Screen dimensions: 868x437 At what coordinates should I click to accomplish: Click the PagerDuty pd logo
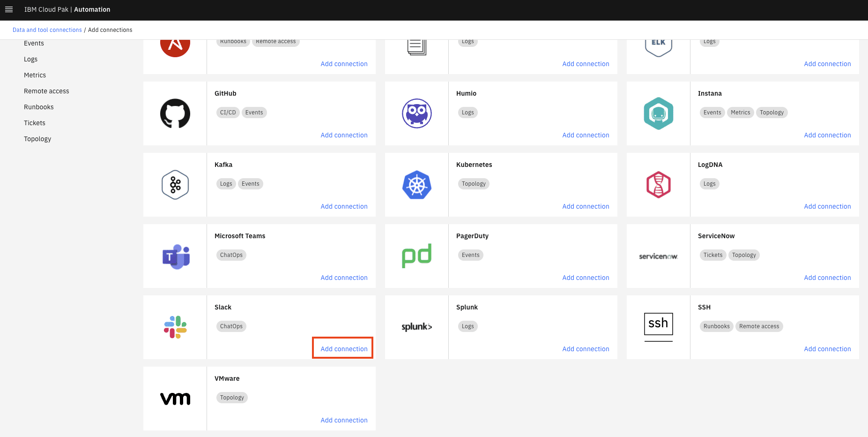[x=417, y=256]
